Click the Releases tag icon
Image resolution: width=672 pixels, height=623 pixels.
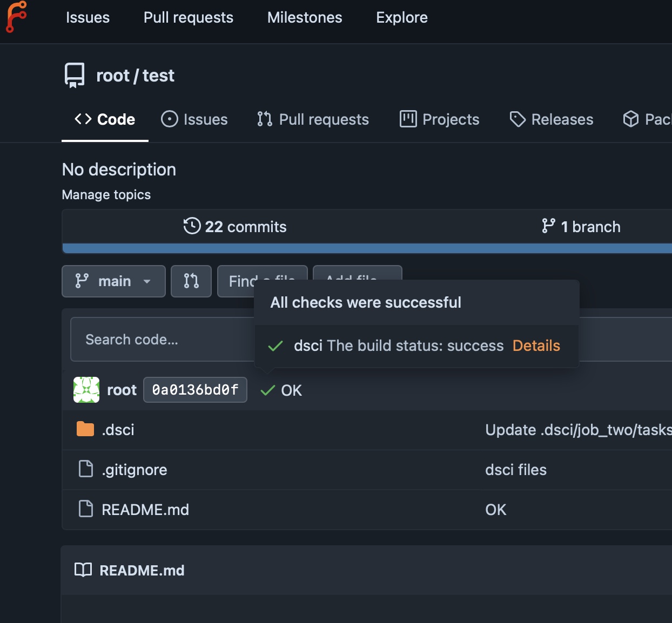(518, 119)
